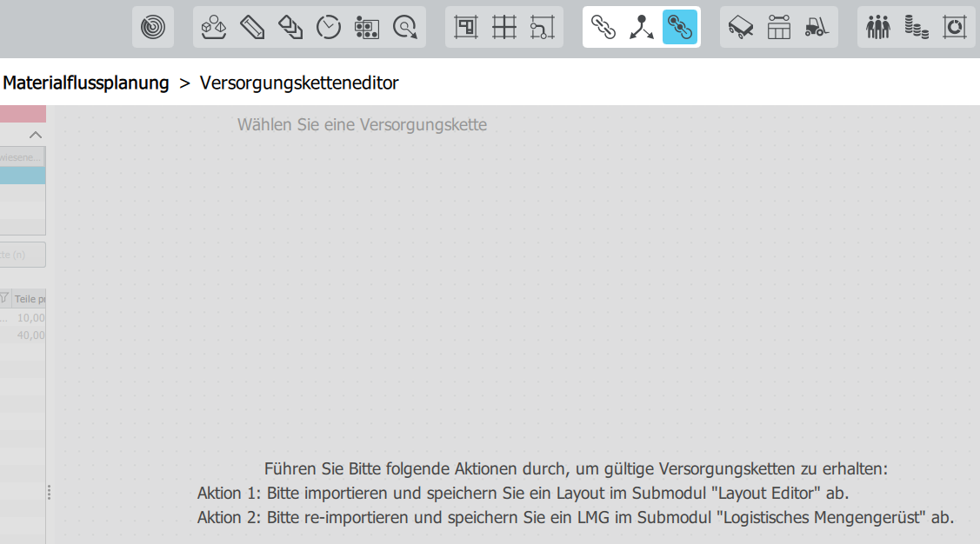Open the dotted matrix grid icon
This screenshot has height=544, width=980.
point(367,28)
